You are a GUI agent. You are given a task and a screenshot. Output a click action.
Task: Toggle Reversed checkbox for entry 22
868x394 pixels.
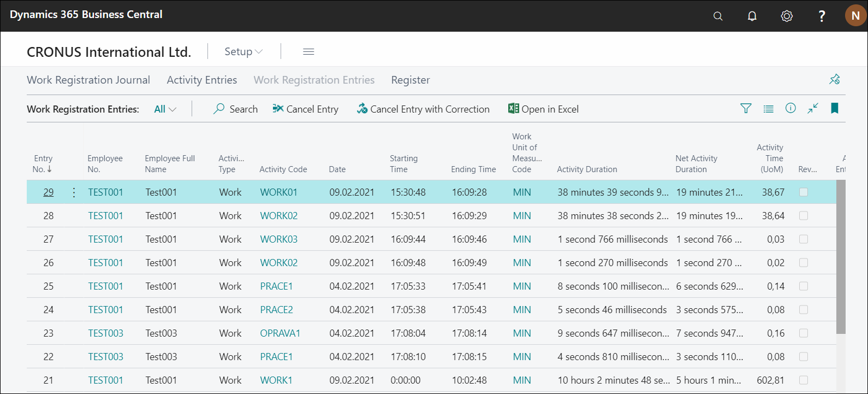point(804,357)
